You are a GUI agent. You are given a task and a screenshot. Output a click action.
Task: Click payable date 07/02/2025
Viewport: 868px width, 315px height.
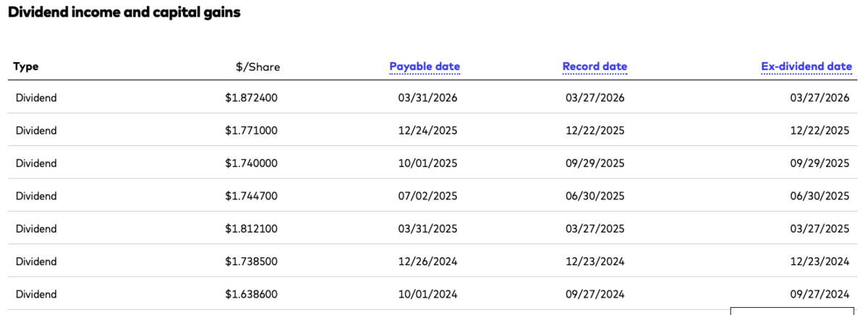pyautogui.click(x=428, y=196)
